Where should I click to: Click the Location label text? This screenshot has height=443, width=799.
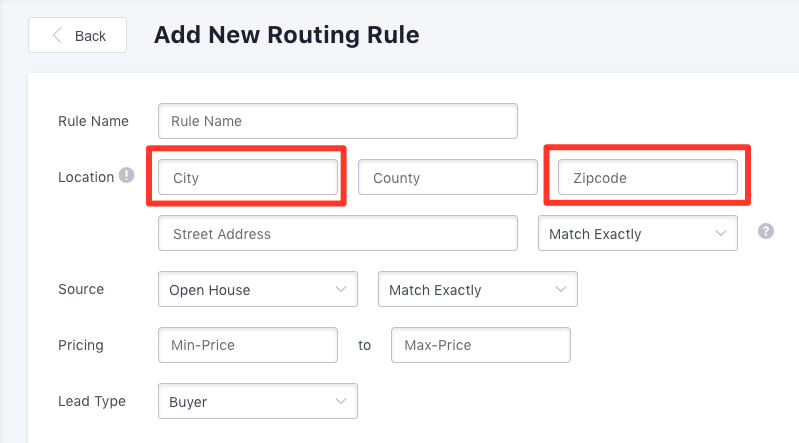pos(86,177)
